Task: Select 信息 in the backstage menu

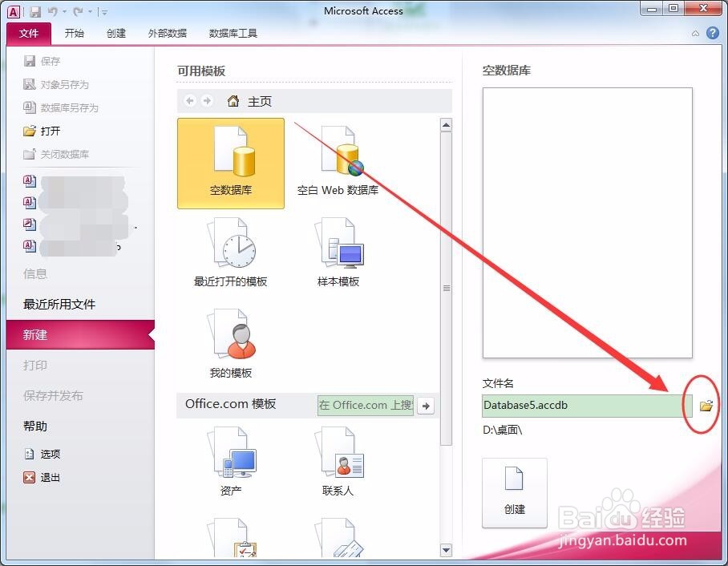Action: tap(35, 274)
